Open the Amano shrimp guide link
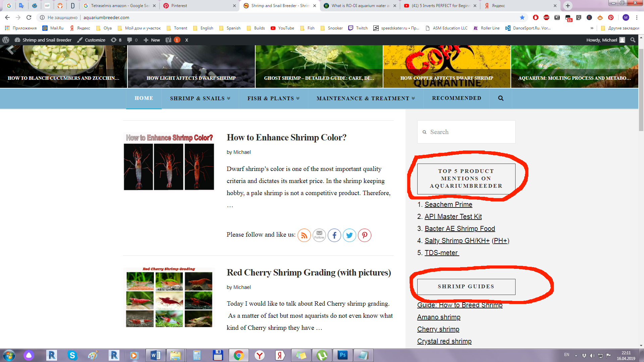 click(439, 317)
